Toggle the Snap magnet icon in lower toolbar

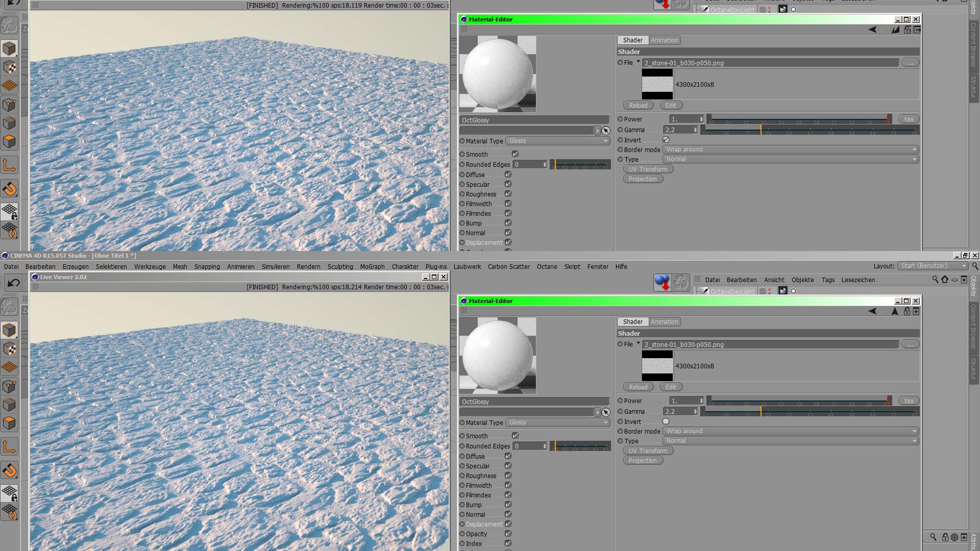[x=9, y=470]
